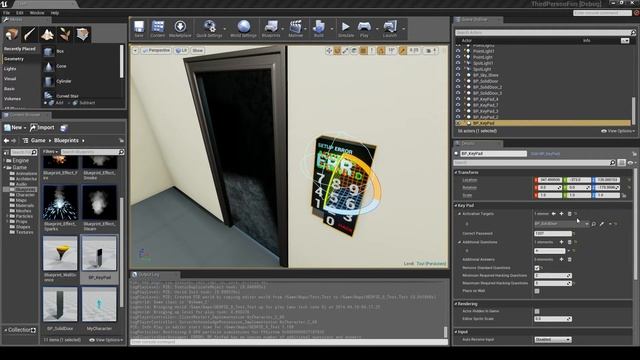640x360 pixels.
Task: Open the Edit menu
Action: pos(20,13)
